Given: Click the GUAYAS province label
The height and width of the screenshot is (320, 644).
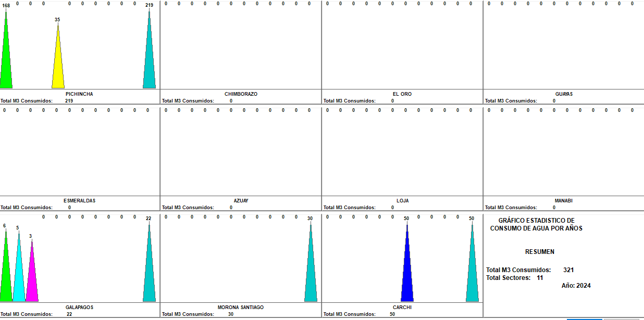Looking at the screenshot, I should 564,94.
